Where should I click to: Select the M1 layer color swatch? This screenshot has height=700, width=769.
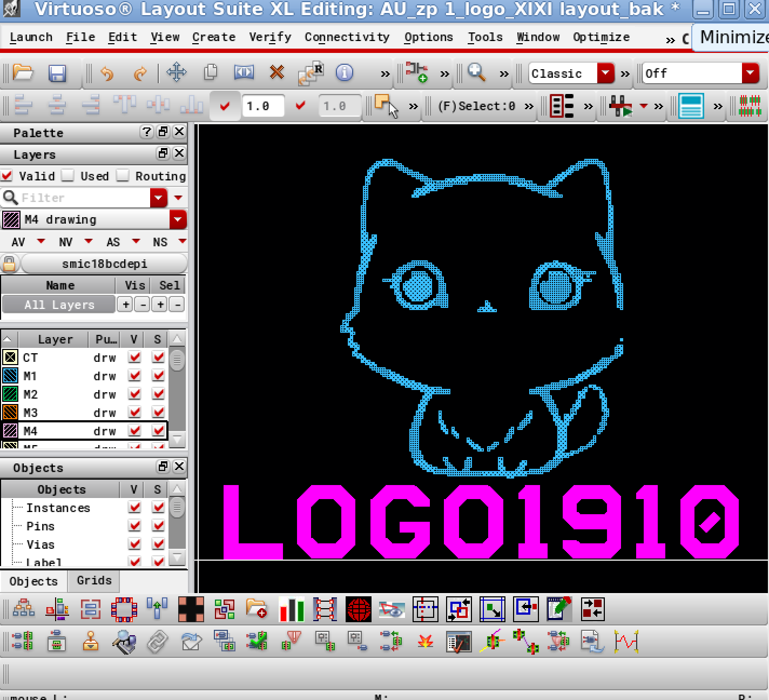[10, 375]
